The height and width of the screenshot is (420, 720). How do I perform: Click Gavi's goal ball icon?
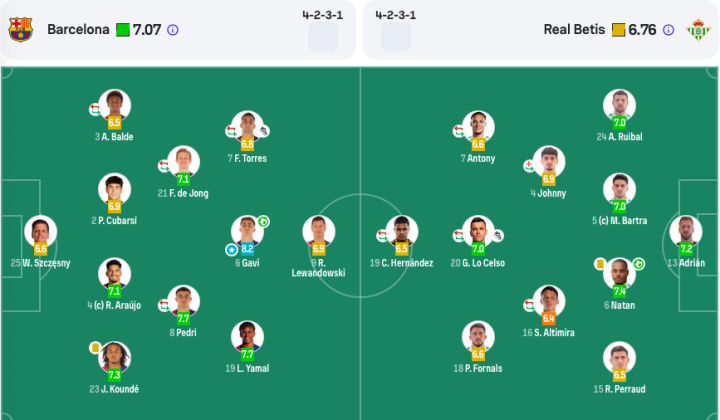(x=263, y=222)
